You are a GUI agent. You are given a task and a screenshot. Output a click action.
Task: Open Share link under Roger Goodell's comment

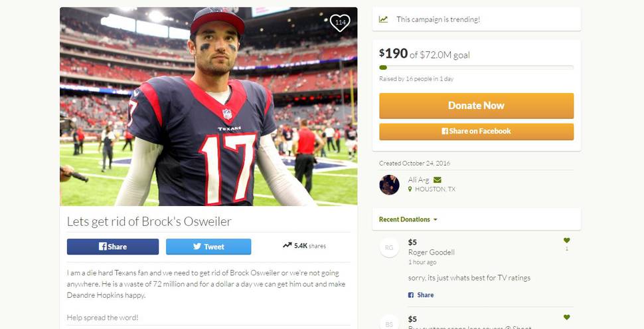[421, 295]
